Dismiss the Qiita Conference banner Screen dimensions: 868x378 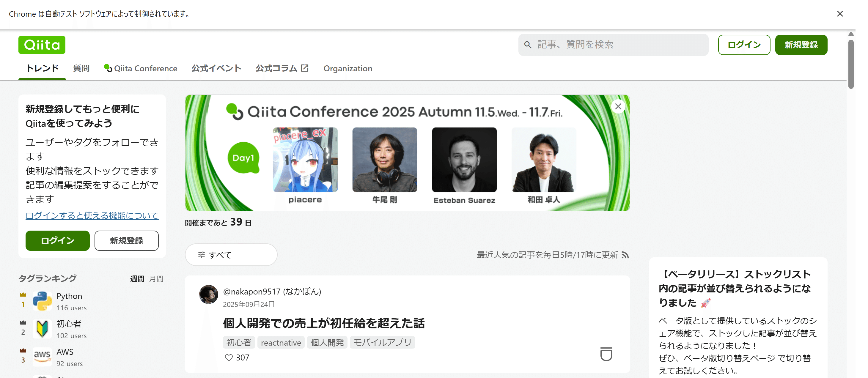point(618,107)
